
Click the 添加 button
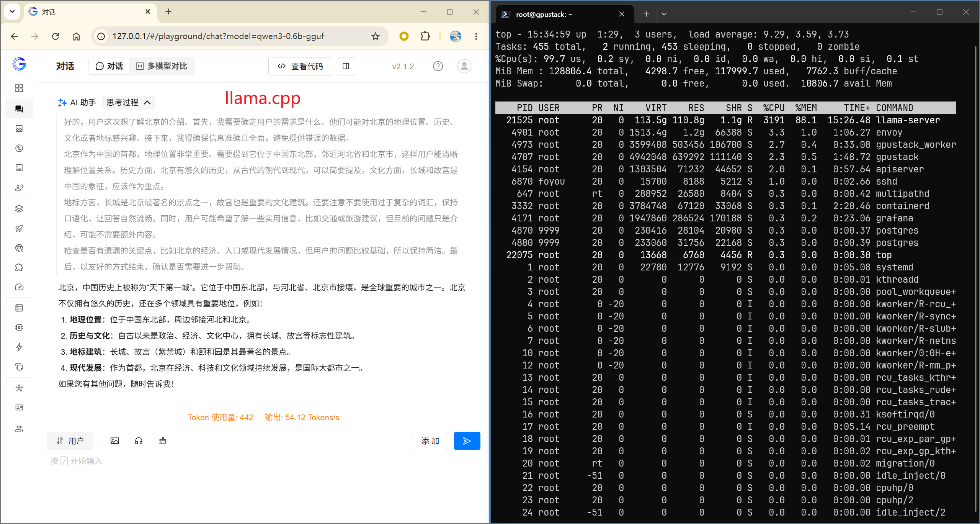click(430, 441)
